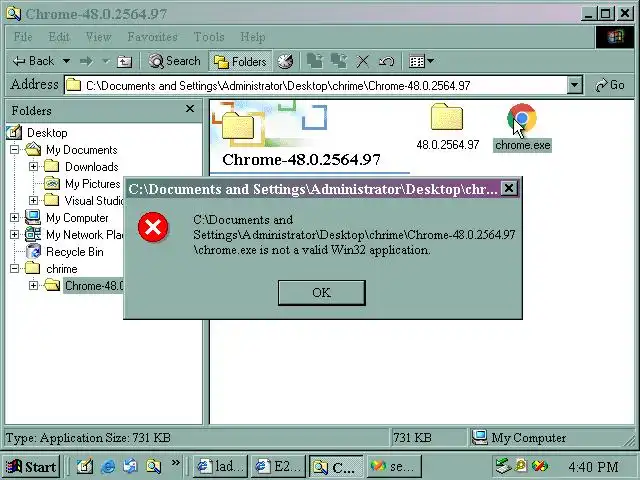The image size is (640, 480).
Task: Open the View menu
Action: (98, 37)
